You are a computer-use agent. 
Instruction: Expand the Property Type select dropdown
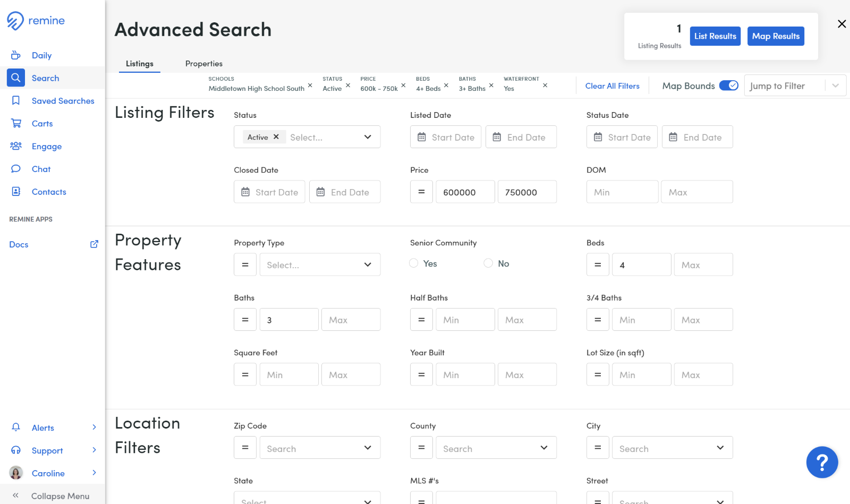click(320, 264)
